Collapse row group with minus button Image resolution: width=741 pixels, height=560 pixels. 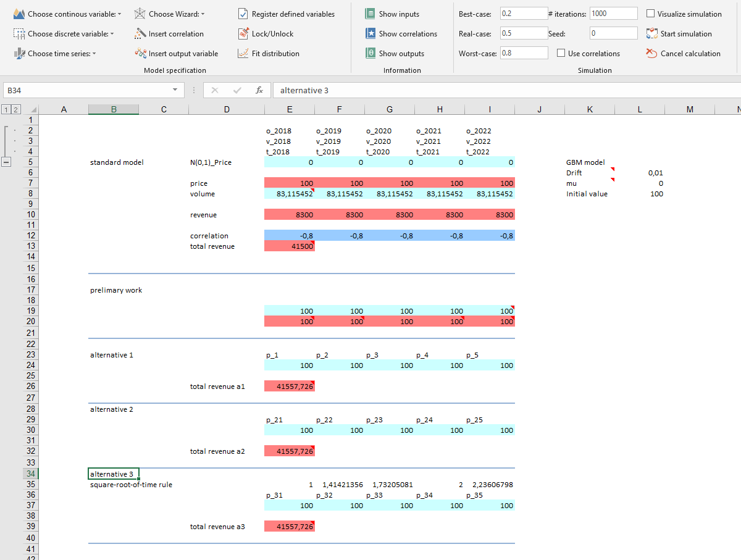[x=7, y=162]
